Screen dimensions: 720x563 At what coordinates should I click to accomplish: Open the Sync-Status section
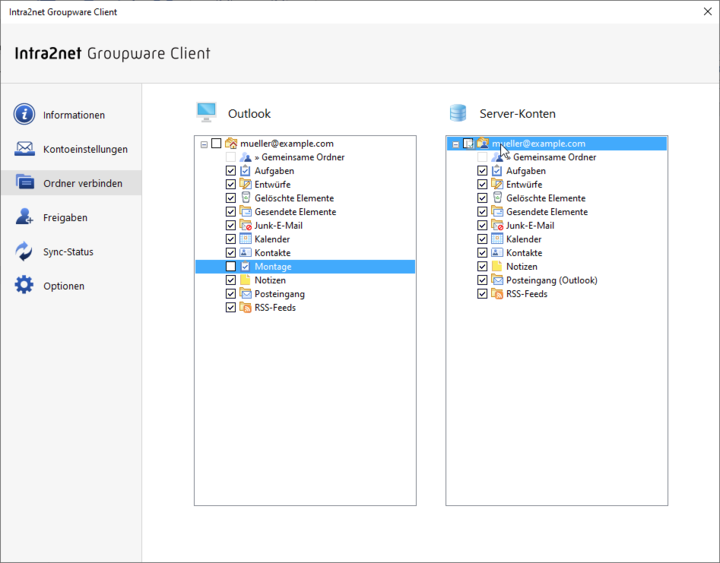(x=71, y=251)
